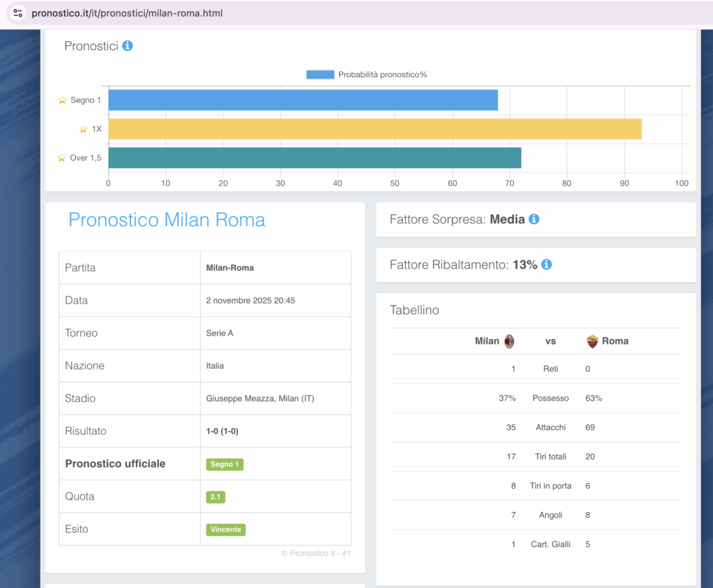713x588 pixels.
Task: Click the Pronostico Milan Roma heading
Action: 166,220
